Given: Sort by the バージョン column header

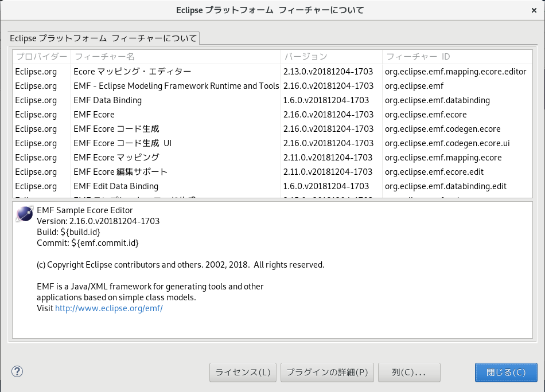Looking at the screenshot, I should 331,57.
